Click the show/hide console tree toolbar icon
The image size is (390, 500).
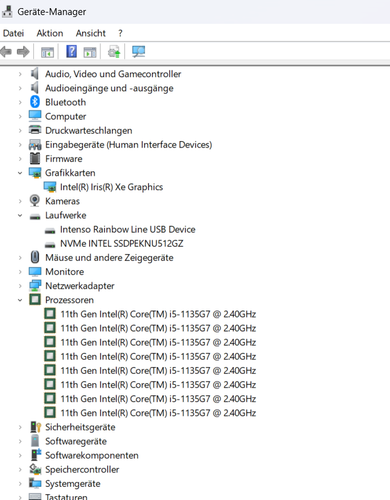coord(47,52)
